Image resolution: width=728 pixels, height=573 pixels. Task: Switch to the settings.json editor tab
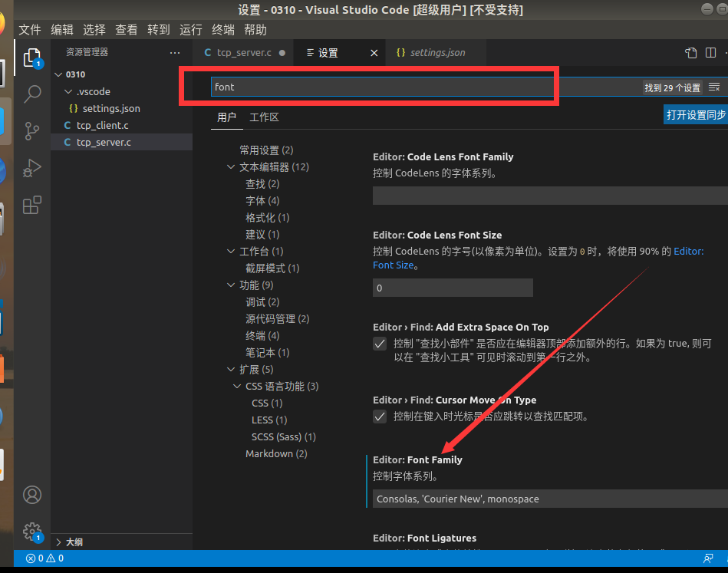coord(436,52)
